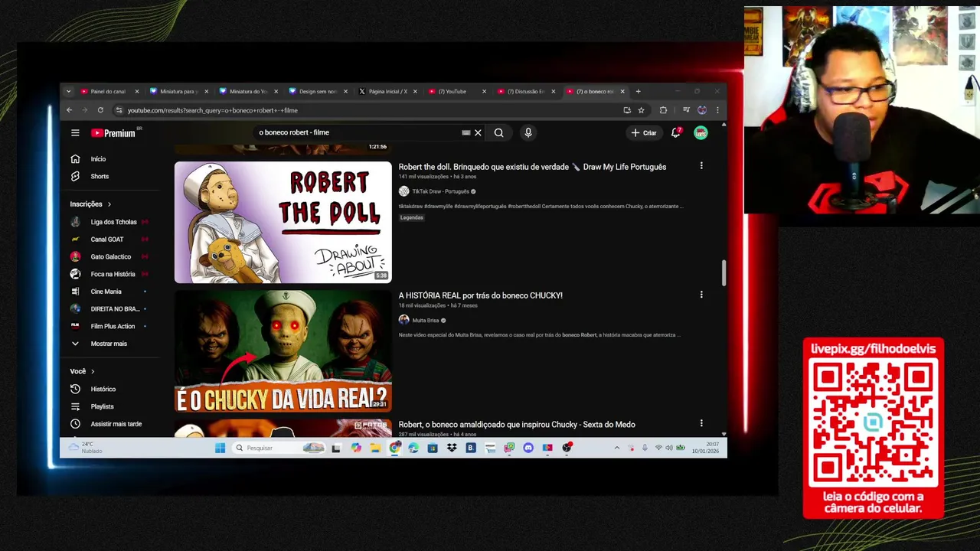Click the Criar button
This screenshot has width=980, height=551.
(x=644, y=132)
